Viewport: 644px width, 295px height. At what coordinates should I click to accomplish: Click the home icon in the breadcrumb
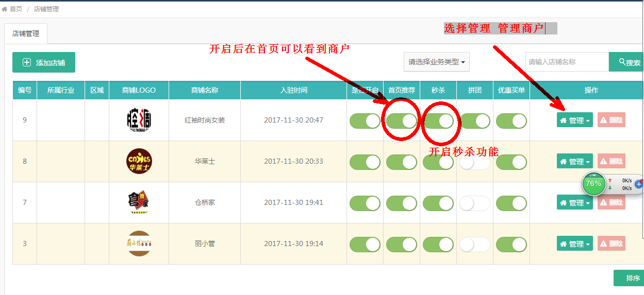click(5, 9)
